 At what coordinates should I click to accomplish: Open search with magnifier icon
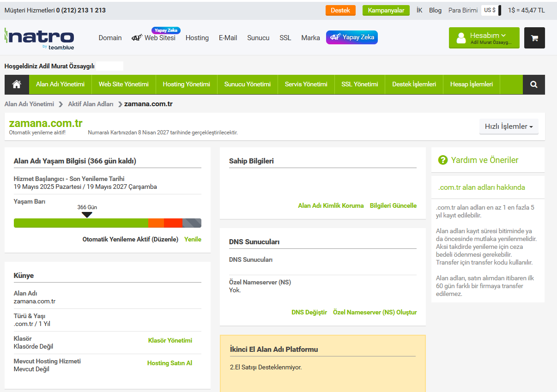[x=534, y=84]
